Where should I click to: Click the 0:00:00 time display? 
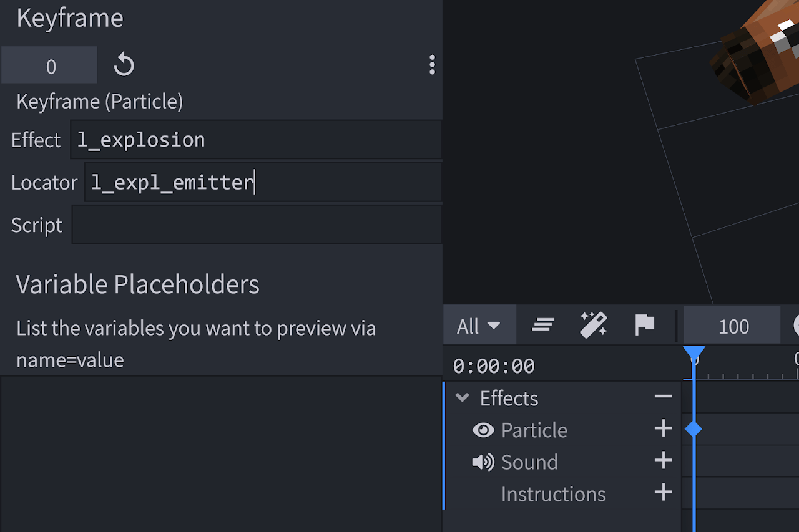[x=493, y=365]
